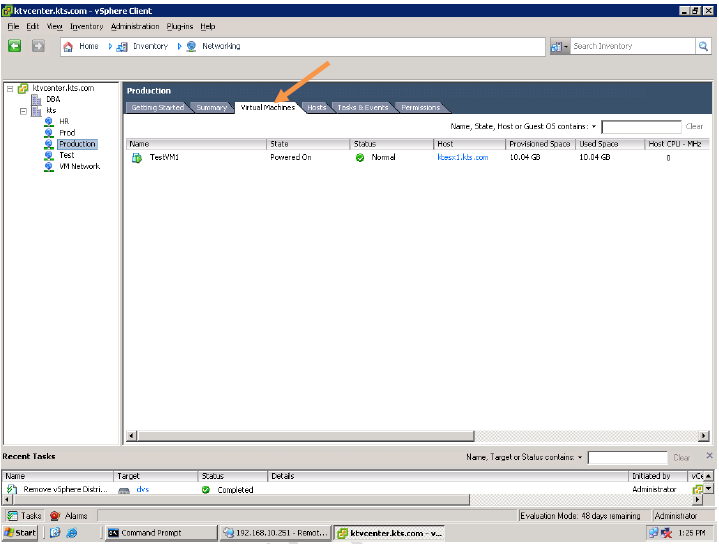Open the Recent Tasks filter dropdown arrow
This screenshot has height=544, width=719.
pyautogui.click(x=580, y=457)
